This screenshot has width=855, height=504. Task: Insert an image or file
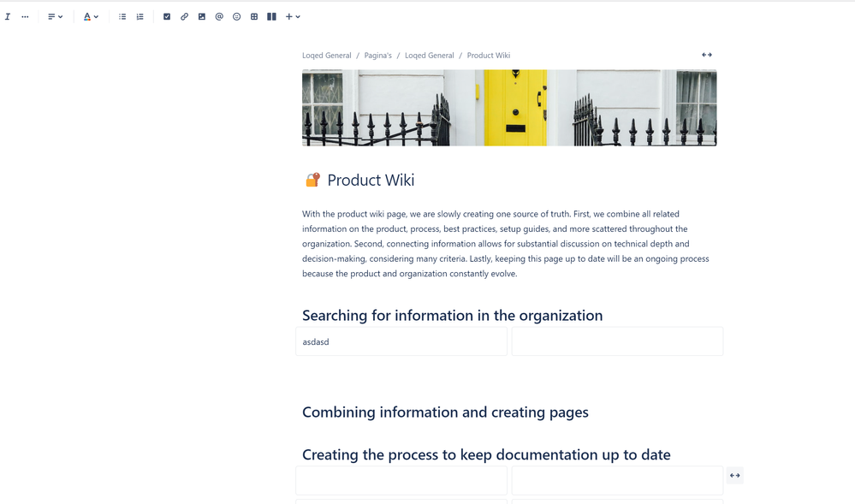[x=202, y=17]
